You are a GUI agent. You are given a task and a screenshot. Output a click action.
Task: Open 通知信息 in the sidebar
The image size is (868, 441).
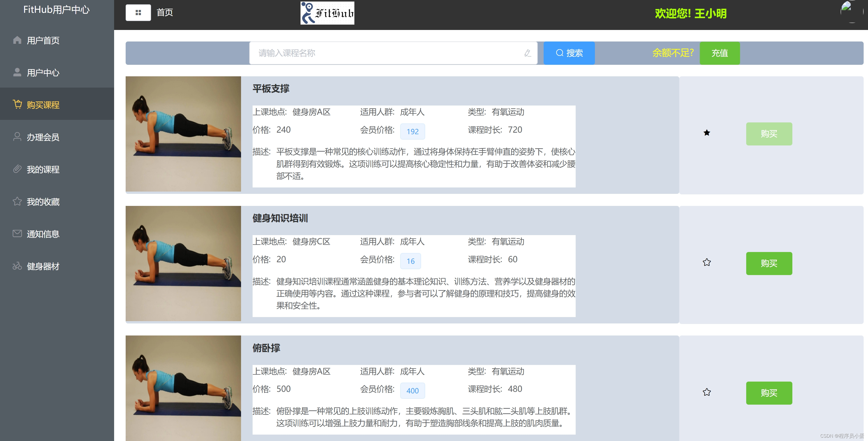pyautogui.click(x=43, y=234)
